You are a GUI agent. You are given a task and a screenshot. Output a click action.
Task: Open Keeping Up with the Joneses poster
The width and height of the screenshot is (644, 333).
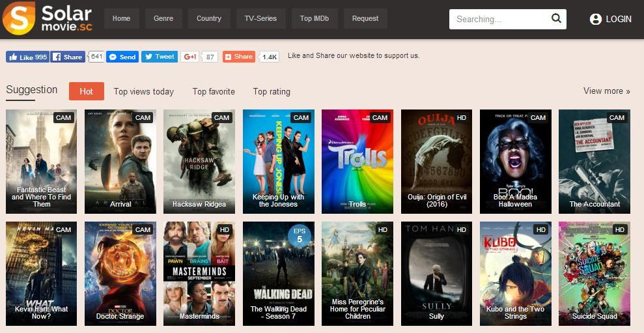pyautogui.click(x=279, y=162)
